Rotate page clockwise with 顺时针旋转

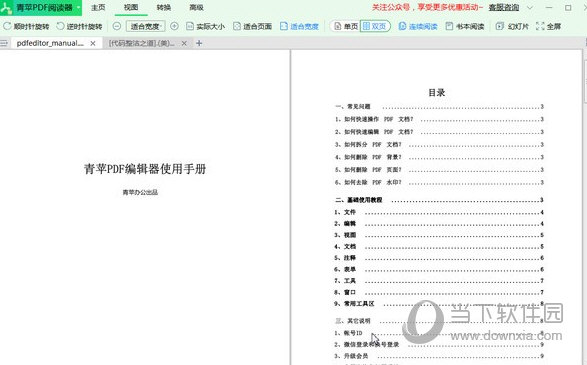[26, 26]
